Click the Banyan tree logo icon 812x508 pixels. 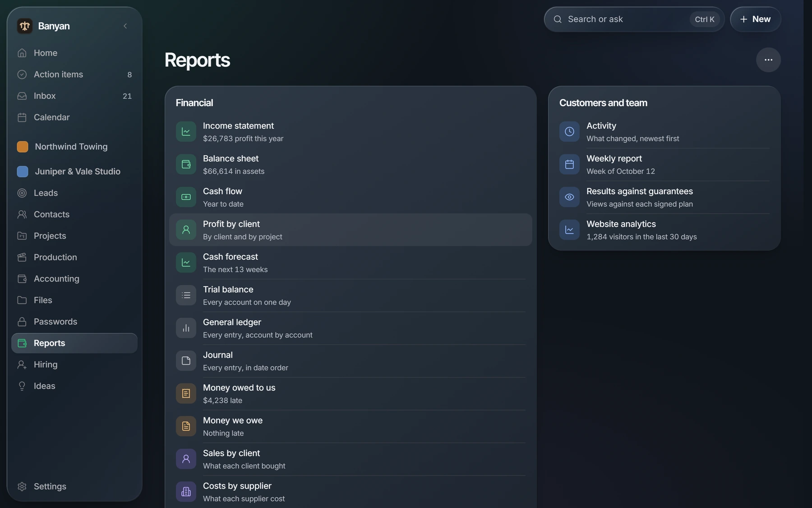[x=25, y=26]
